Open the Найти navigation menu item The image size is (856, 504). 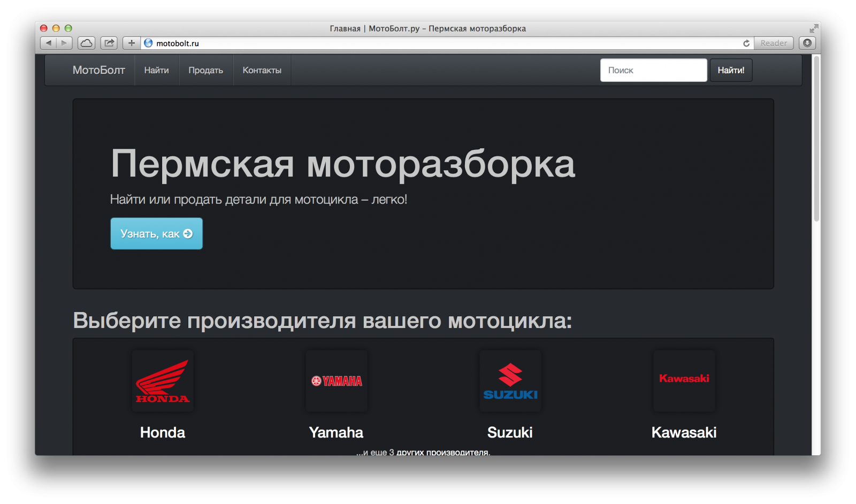tap(156, 70)
